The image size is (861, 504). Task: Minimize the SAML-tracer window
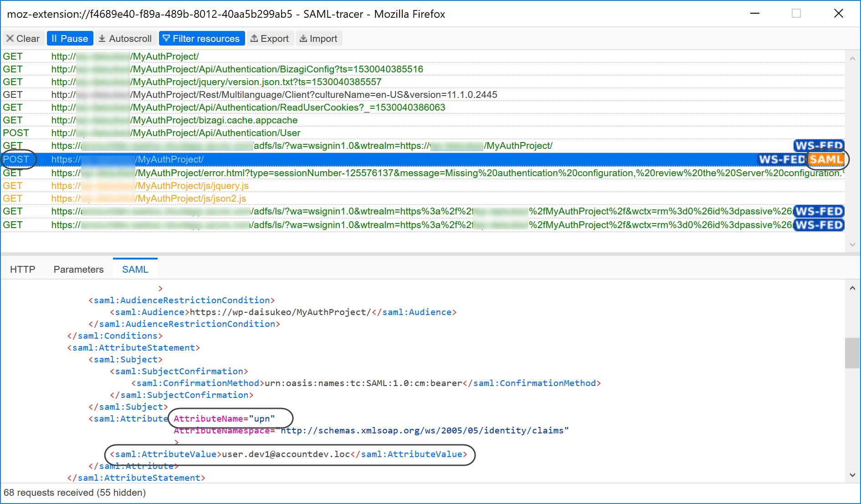[755, 14]
